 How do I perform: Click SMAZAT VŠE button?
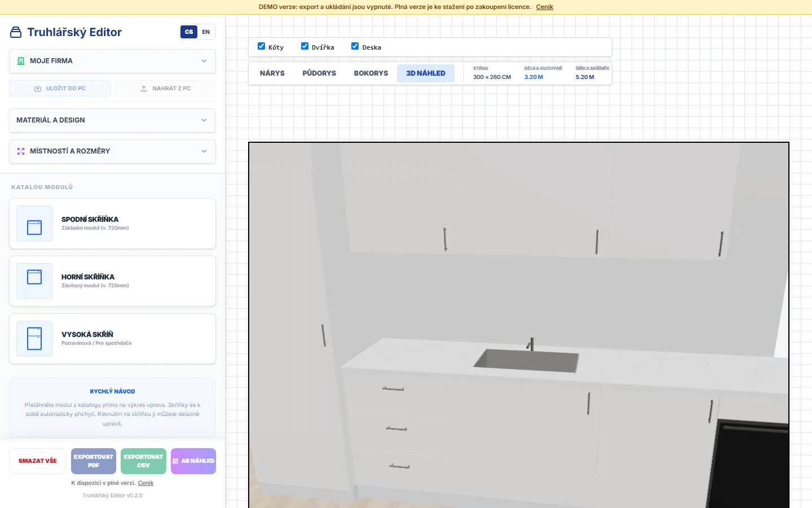point(38,461)
